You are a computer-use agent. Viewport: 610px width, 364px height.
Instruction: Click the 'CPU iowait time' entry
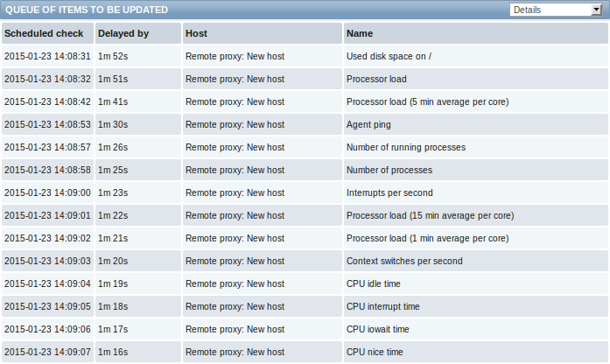point(378,329)
